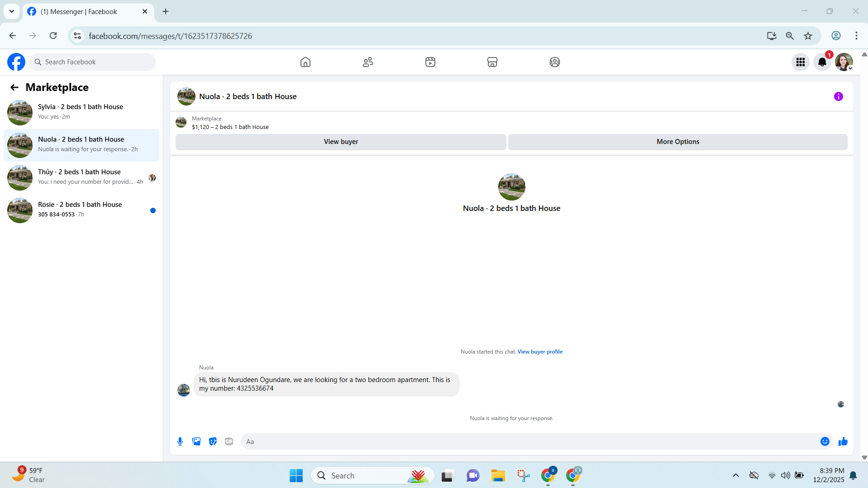The image size is (868, 488).
Task: Open the notifications bell
Action: point(822,62)
